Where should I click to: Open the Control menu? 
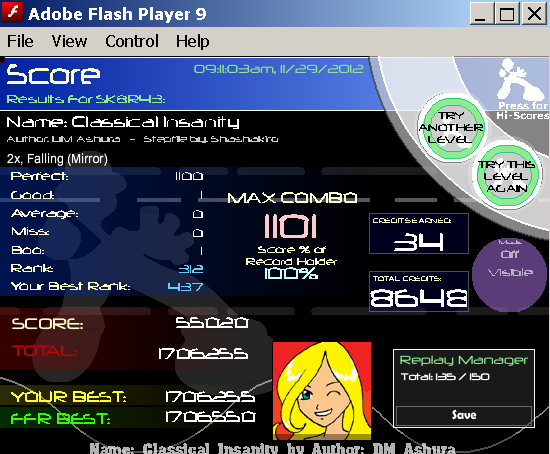tap(132, 41)
